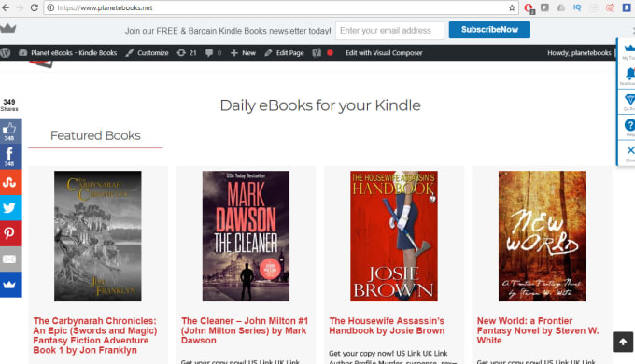Share on StumbleUpon via sidebar icon
The width and height of the screenshot is (635, 364).
(9, 182)
